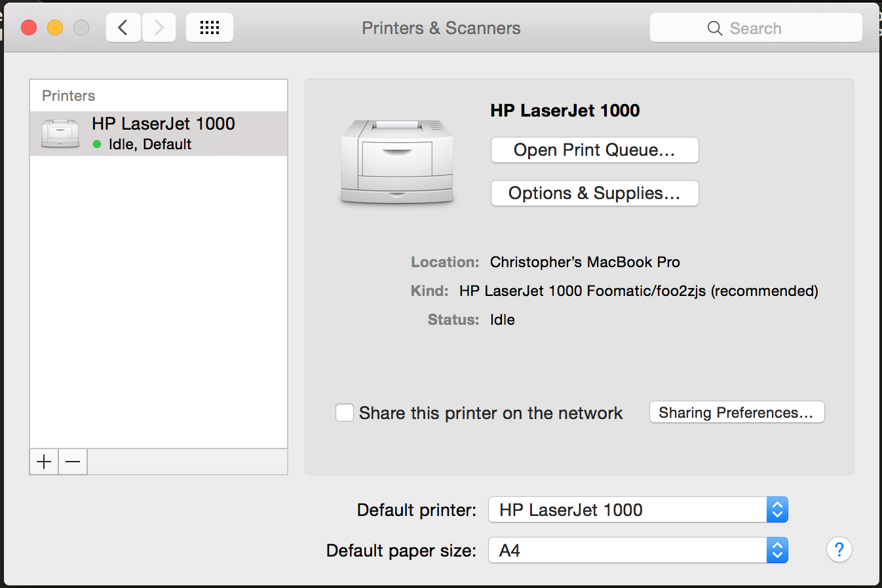Go back with the left chevron button
Viewport: 882px width, 588px height.
(x=123, y=28)
